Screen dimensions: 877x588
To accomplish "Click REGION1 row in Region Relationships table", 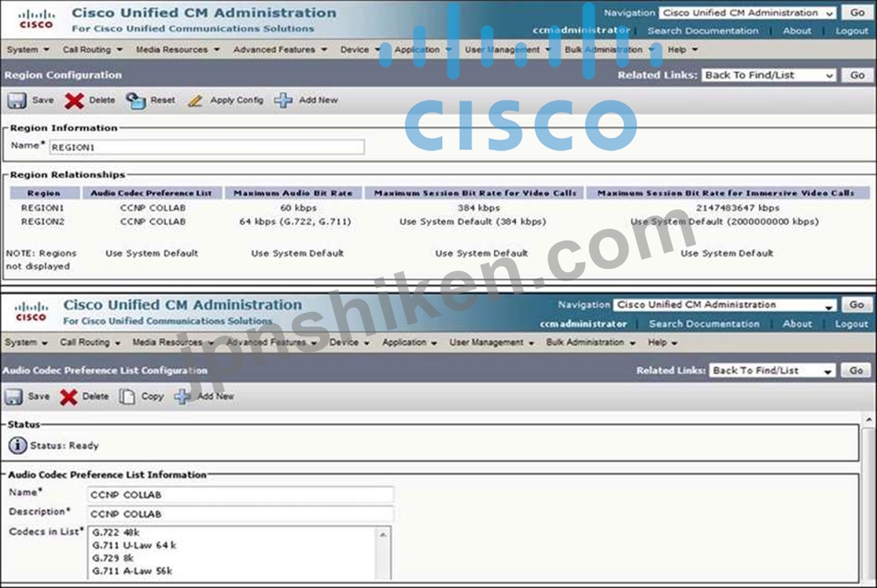I will coord(439,208).
